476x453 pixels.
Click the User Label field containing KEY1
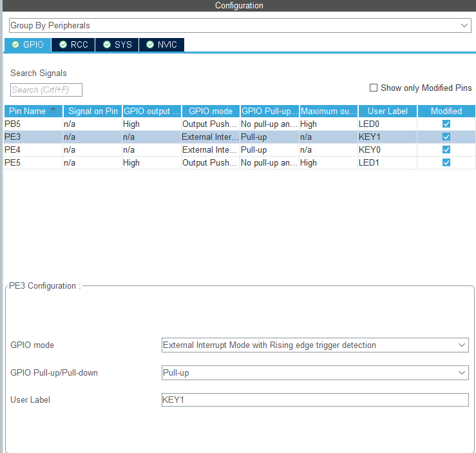click(315, 400)
